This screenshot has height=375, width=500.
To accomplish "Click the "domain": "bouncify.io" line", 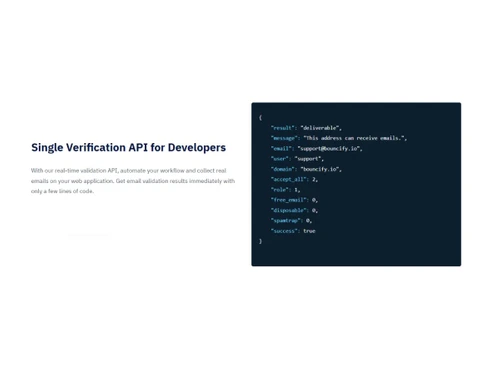I will coord(306,169).
